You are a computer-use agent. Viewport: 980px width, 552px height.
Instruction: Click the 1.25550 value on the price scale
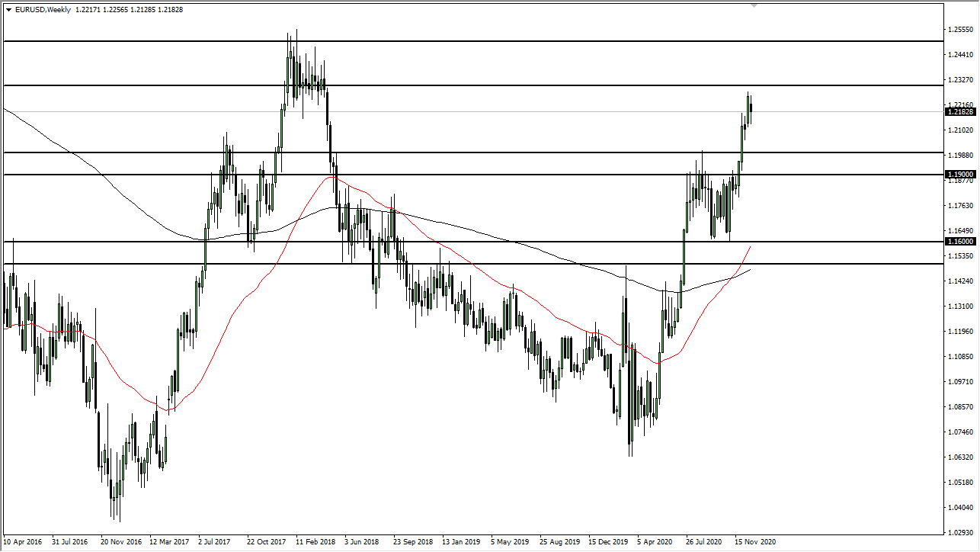click(x=959, y=30)
